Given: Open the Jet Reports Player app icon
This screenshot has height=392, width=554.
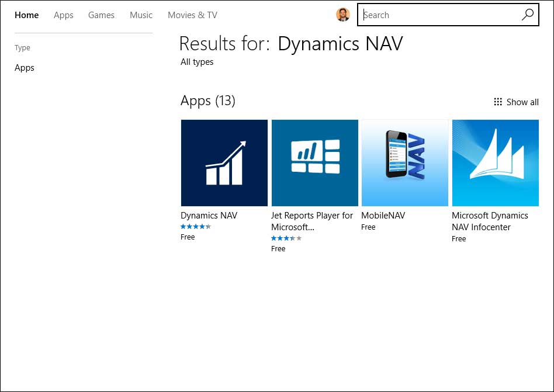Looking at the screenshot, I should pos(314,163).
